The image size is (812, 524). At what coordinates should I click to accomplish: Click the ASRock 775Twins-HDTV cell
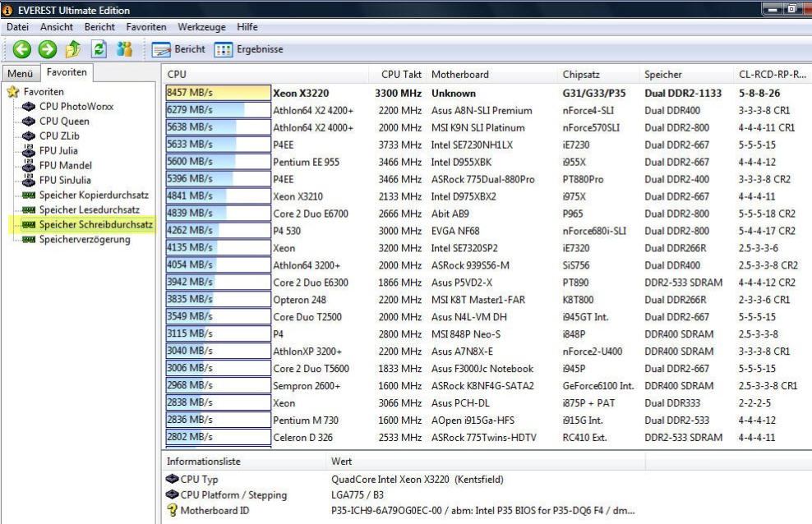484,438
